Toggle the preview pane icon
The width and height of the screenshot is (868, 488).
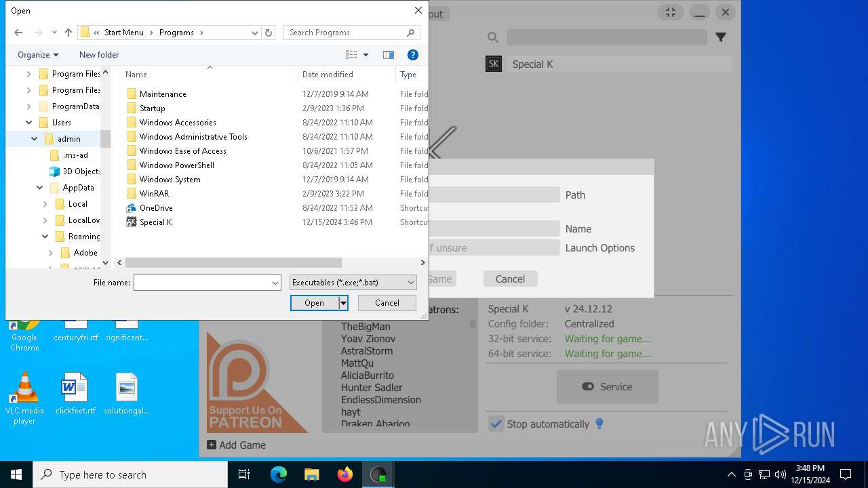(389, 55)
